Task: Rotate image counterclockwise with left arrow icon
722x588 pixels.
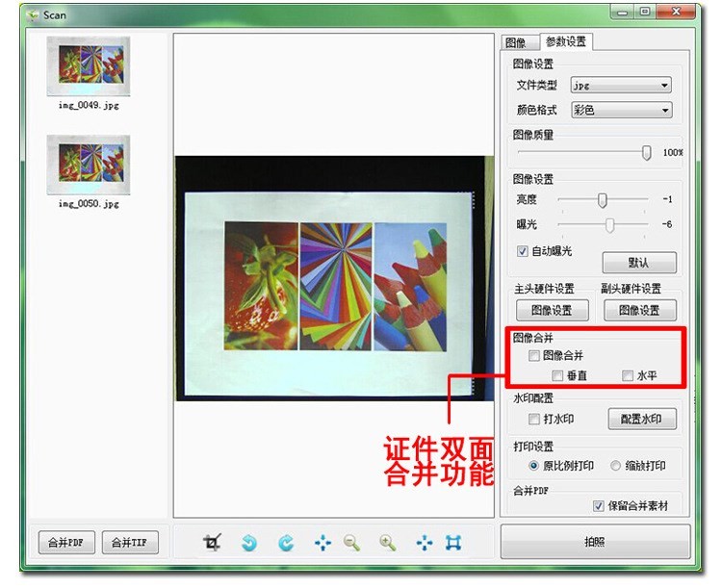Action: click(x=249, y=543)
